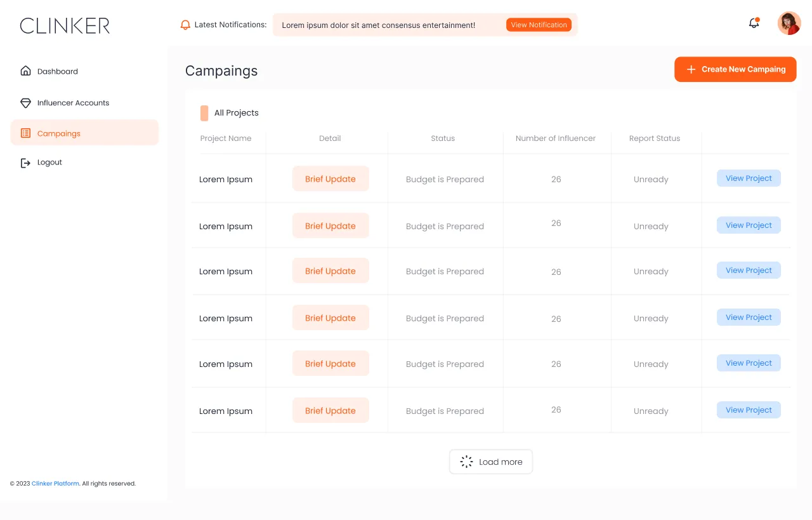This screenshot has height=520, width=812.
Task: Select Campaings in the sidebar menu
Action: pyautogui.click(x=84, y=133)
